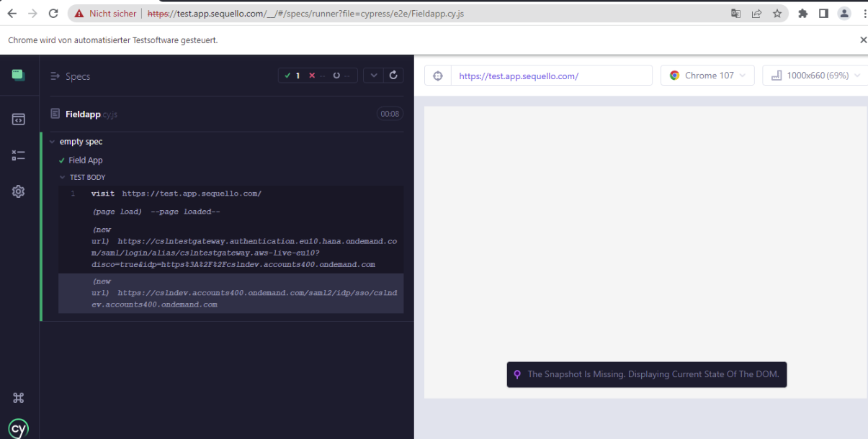Dismiss the automation notice banner
The image size is (868, 439).
pos(863,40)
